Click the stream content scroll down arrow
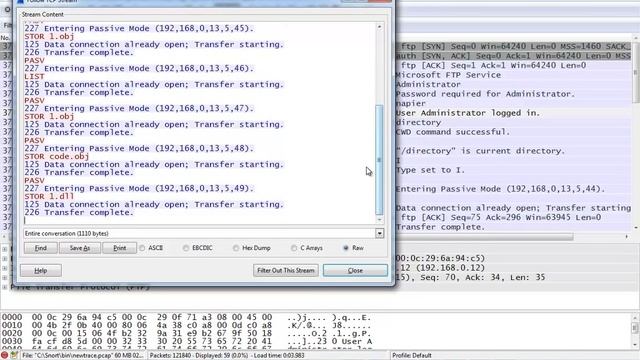The height and width of the screenshot is (360, 640). pyautogui.click(x=379, y=220)
